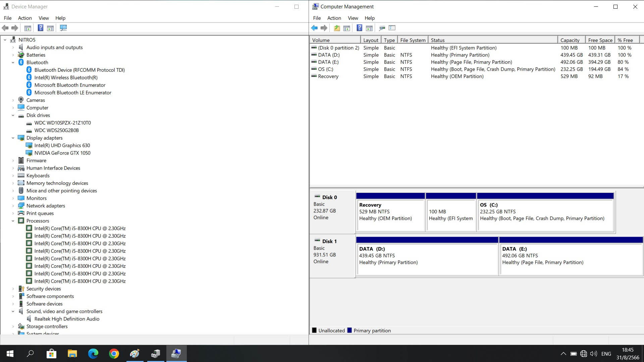Collapse the Disk drives category
644x362 pixels.
tap(13, 115)
